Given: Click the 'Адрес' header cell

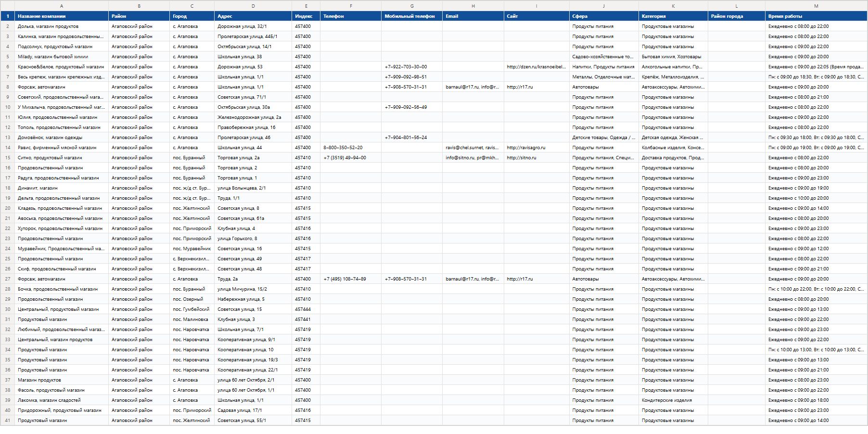Looking at the screenshot, I should click(x=253, y=16).
